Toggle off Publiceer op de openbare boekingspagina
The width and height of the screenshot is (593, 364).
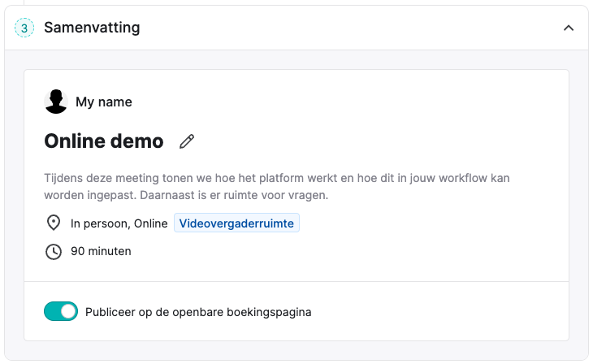pyautogui.click(x=61, y=311)
